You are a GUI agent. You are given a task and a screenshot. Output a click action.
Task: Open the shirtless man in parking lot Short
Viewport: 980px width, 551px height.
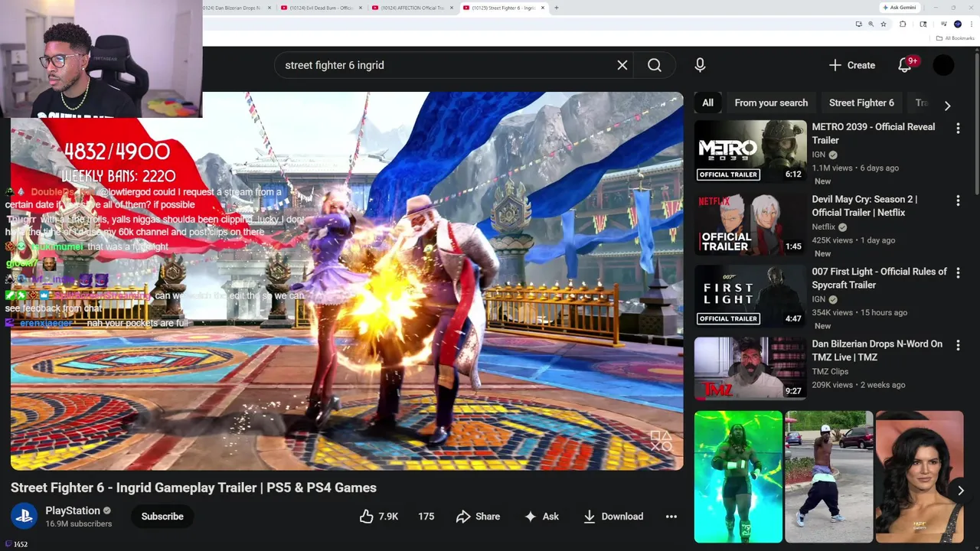click(x=828, y=477)
